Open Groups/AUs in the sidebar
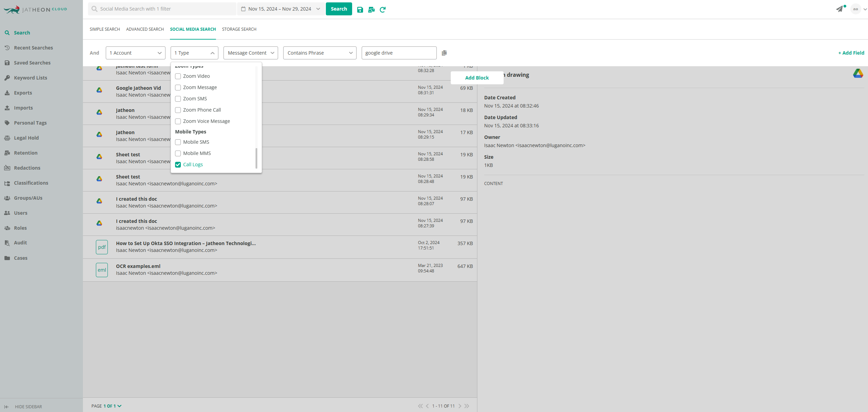The height and width of the screenshot is (412, 868). tap(28, 198)
